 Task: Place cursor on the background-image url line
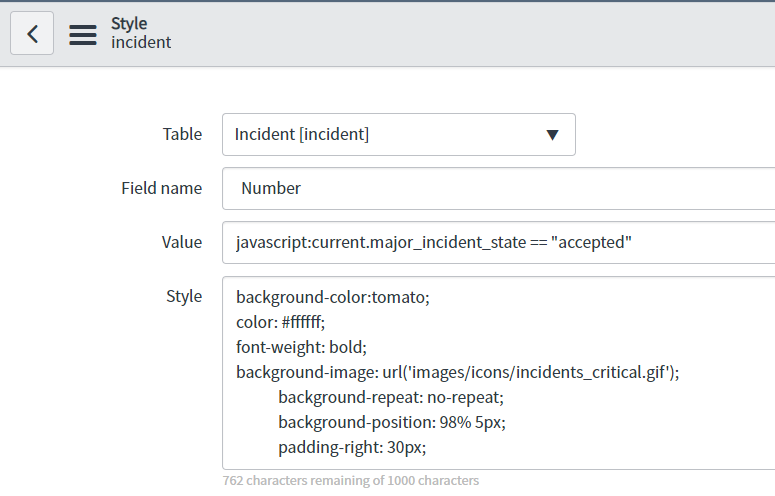tap(458, 372)
